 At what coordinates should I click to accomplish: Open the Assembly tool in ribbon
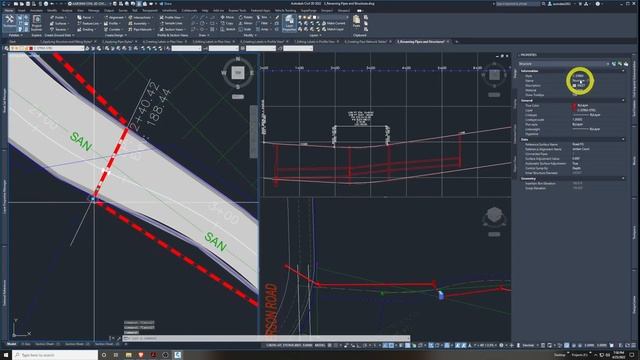click(x=139, y=23)
